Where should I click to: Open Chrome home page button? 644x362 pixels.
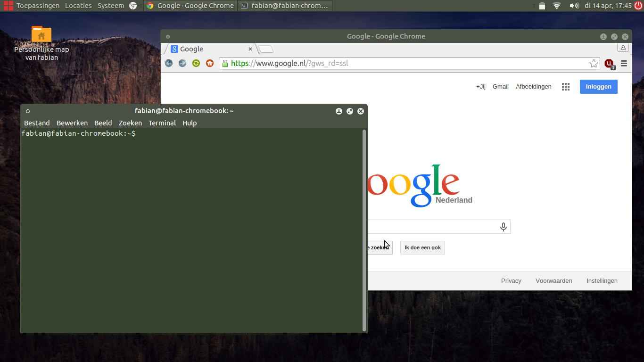pos(210,63)
